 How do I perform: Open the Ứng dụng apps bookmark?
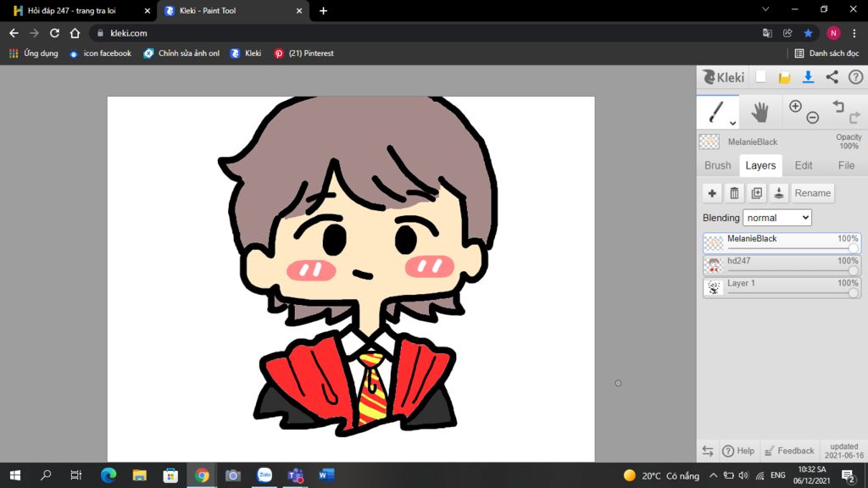click(x=34, y=53)
